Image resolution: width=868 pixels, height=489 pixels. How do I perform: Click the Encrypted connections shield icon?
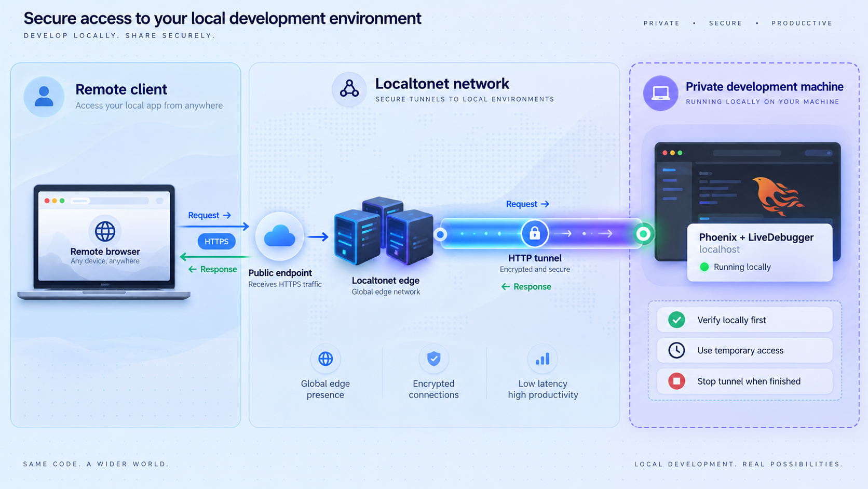point(433,359)
